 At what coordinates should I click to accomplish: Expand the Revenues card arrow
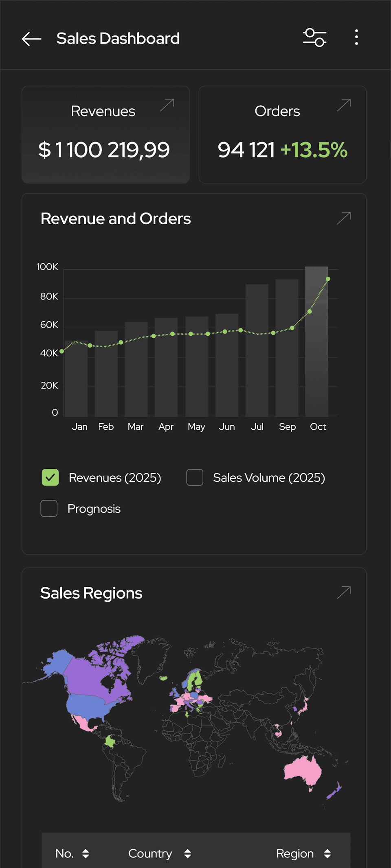(x=167, y=105)
